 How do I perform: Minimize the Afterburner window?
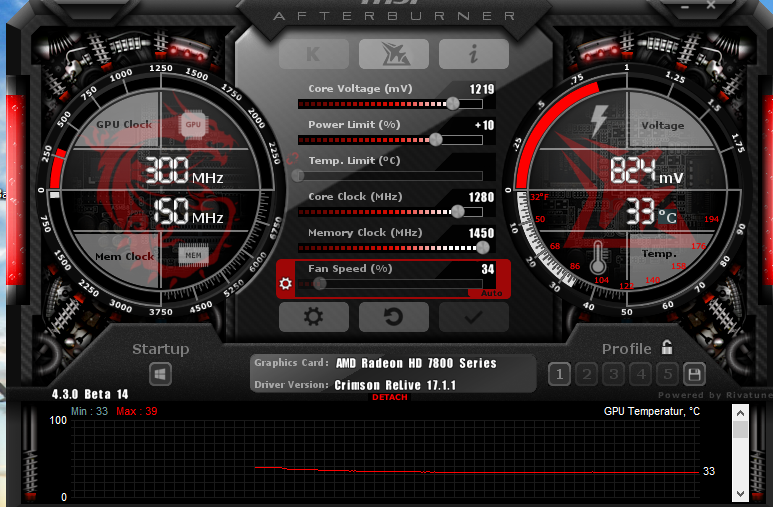(685, 6)
